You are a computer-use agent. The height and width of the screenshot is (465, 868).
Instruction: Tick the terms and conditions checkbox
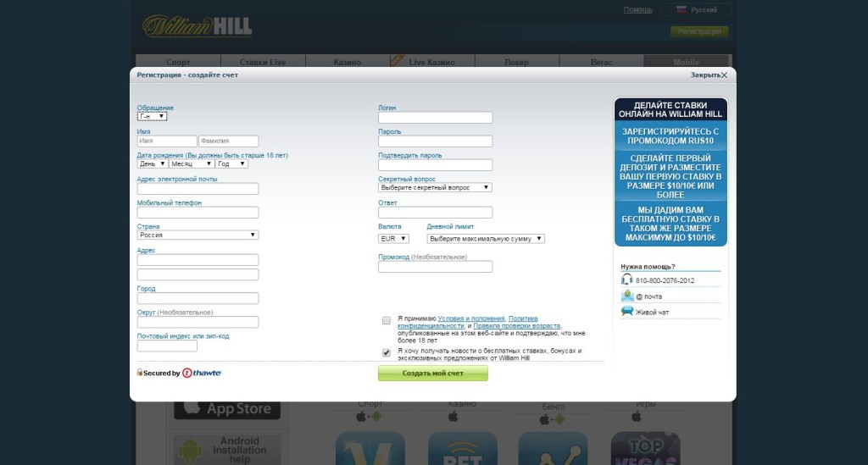(387, 320)
